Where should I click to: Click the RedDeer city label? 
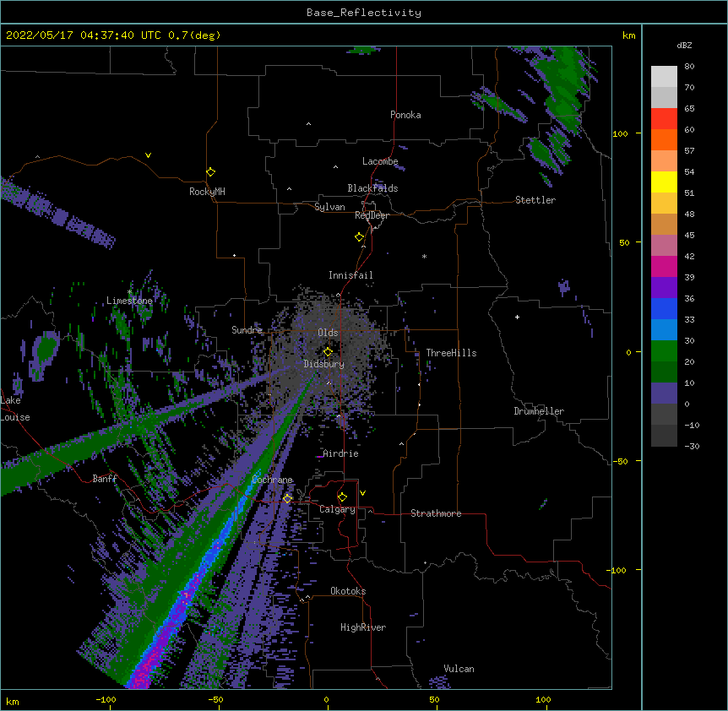point(372,215)
